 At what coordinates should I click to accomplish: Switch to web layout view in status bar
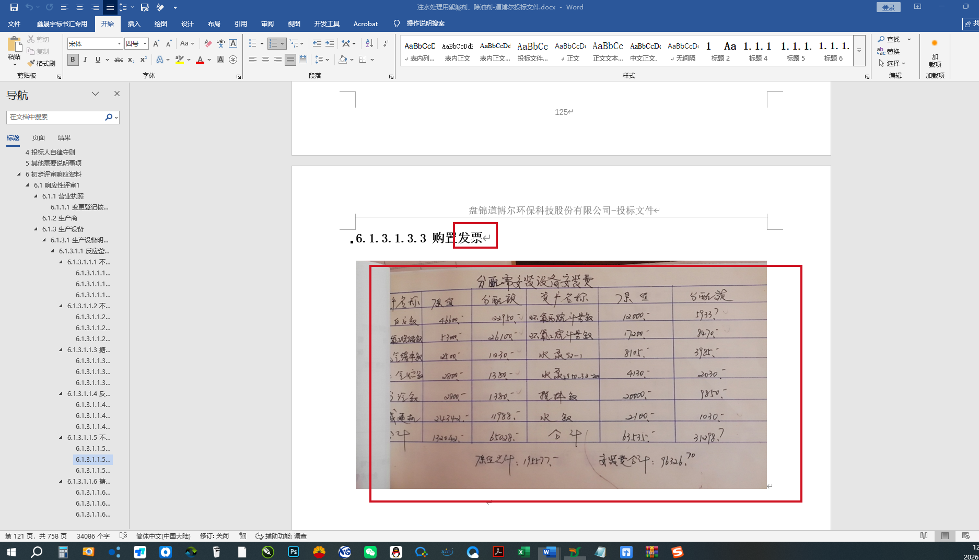click(965, 536)
